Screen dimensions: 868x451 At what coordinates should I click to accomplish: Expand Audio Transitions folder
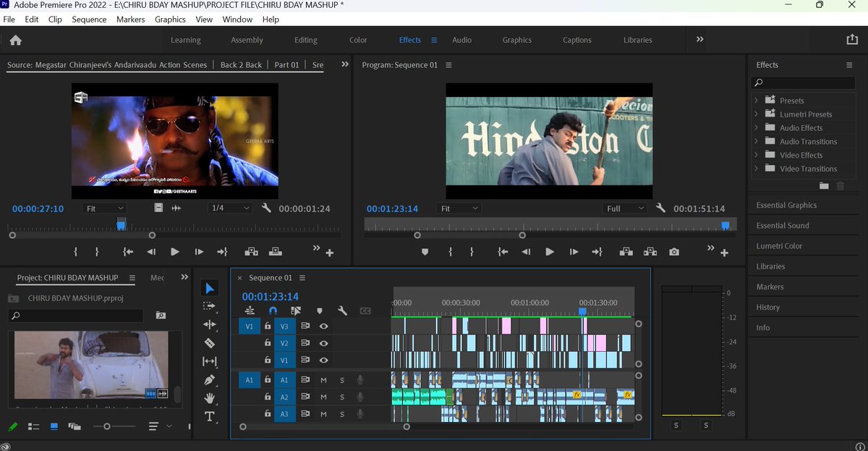pos(757,141)
